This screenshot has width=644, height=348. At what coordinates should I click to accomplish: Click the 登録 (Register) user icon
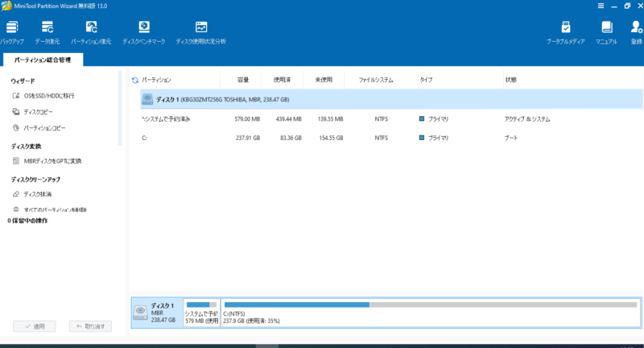pos(636,31)
